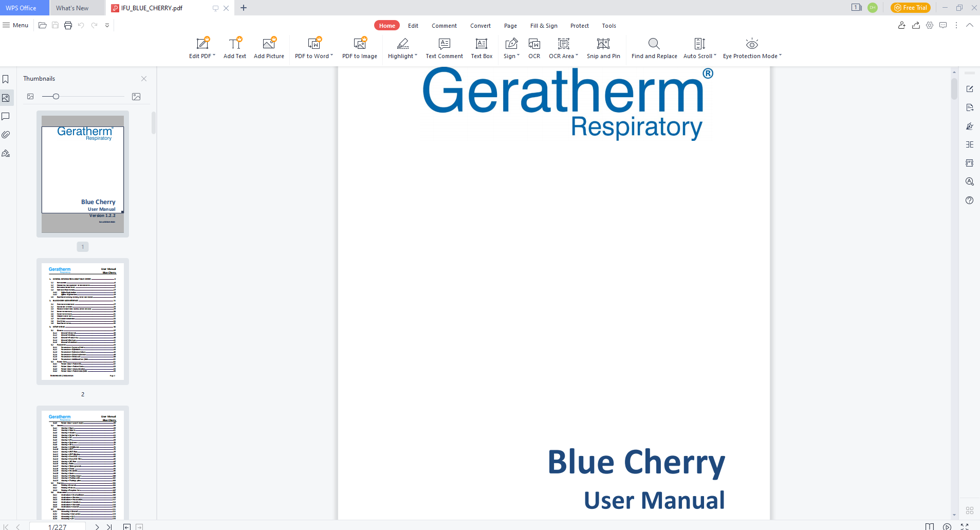The image size is (980, 530).
Task: Select page 1 thumbnail
Action: point(83,174)
